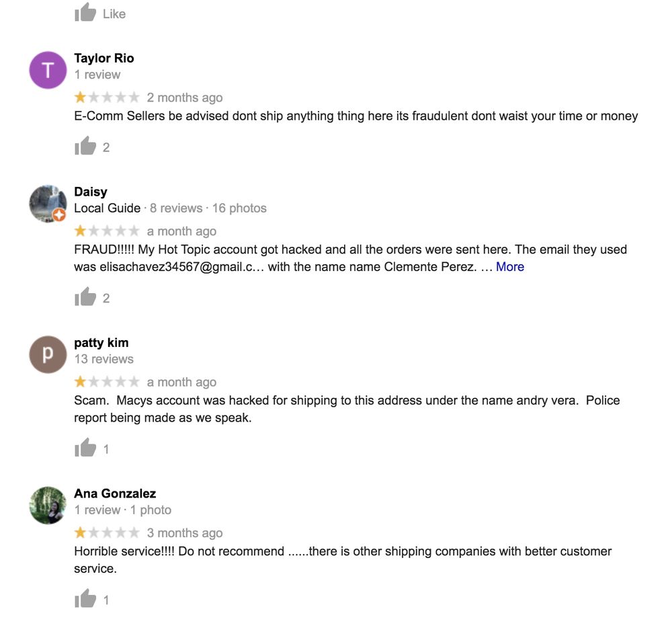The width and height of the screenshot is (672, 642).
Task: Click patty kim's 13 reviews text
Action: tap(103, 359)
